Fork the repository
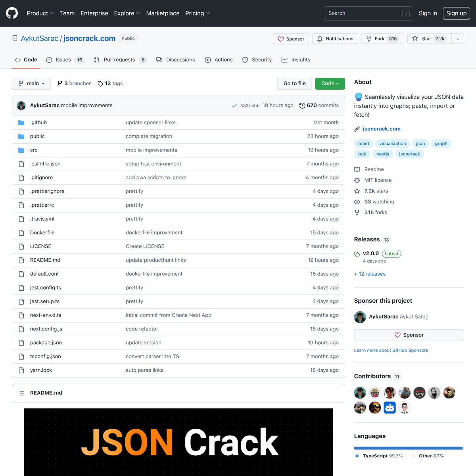 (x=382, y=39)
